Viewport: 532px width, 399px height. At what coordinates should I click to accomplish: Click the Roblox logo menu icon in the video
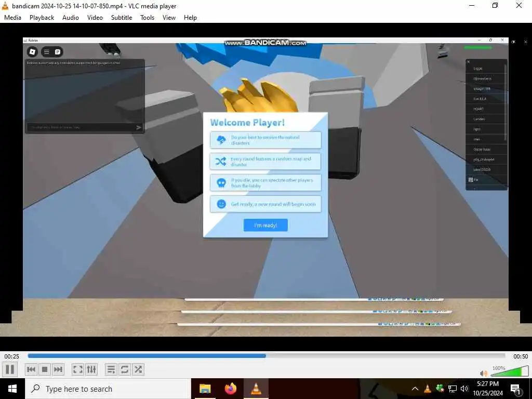(x=33, y=51)
